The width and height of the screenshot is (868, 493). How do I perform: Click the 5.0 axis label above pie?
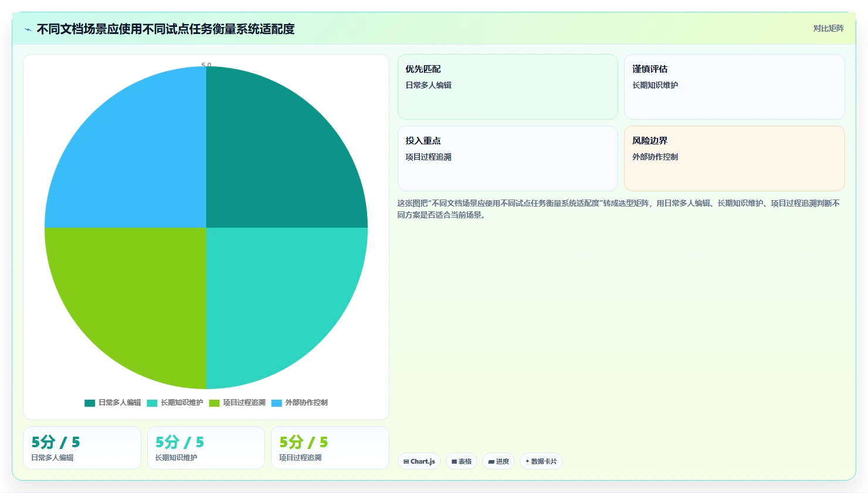point(206,65)
